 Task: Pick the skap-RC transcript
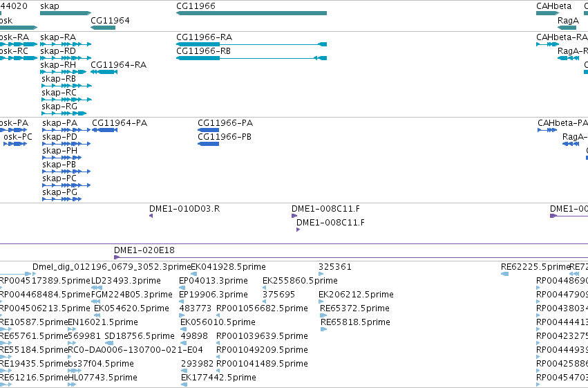tap(67, 100)
